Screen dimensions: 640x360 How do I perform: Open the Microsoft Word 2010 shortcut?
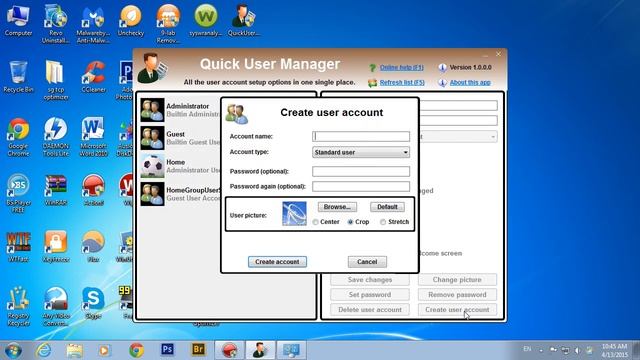(93, 137)
